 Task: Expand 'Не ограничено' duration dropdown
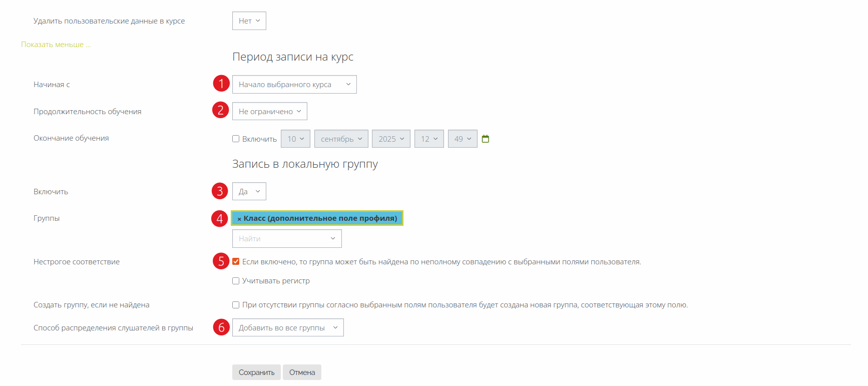tap(269, 111)
